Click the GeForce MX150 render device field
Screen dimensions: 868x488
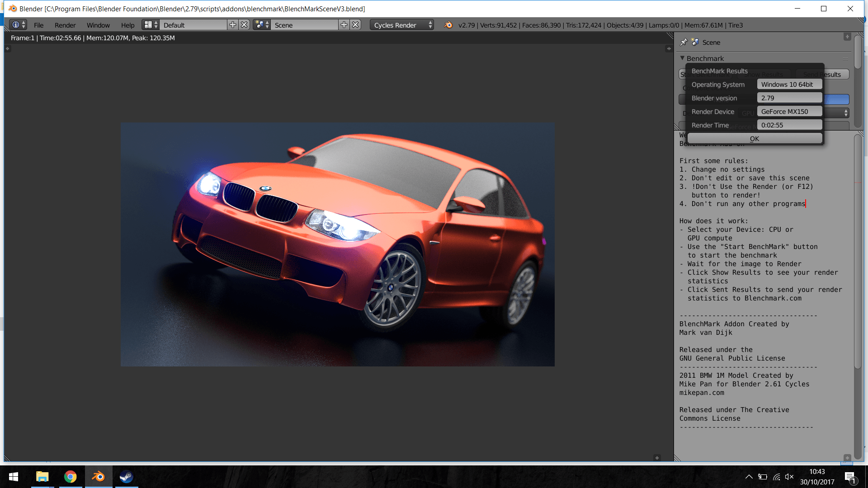point(789,112)
